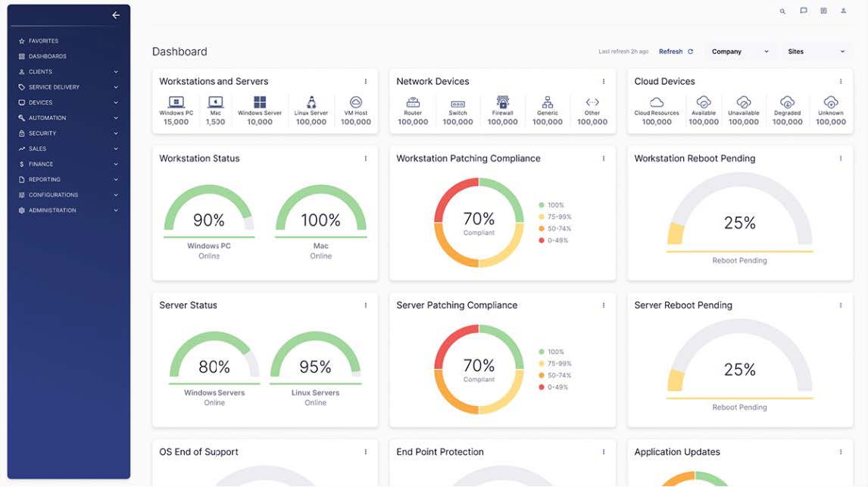Click the Workstation Reboot Pending 25% gauge
This screenshot has width=868, height=487.
point(739,209)
